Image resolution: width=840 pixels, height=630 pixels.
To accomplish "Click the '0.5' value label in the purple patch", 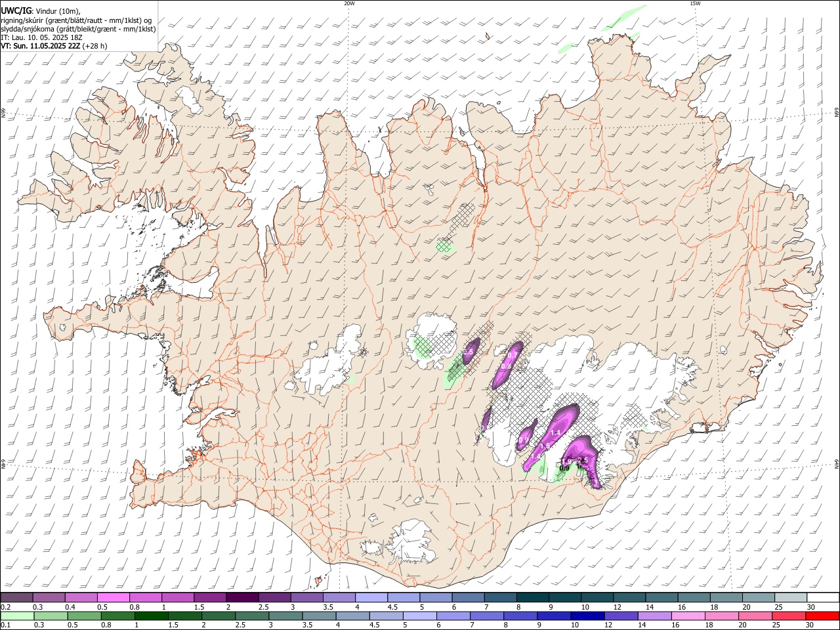I will click(x=468, y=352).
